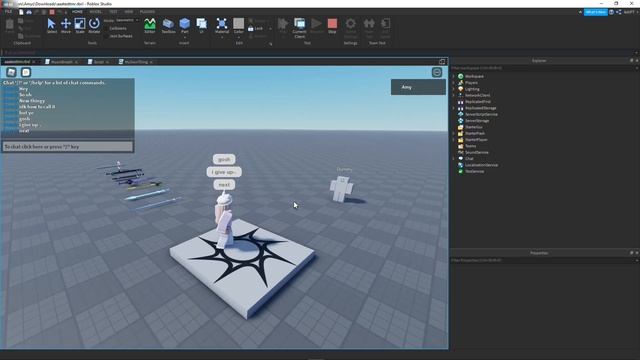Image resolution: width=640 pixels, height=360 pixels.
Task: Click the What's New button
Action: tap(596, 12)
